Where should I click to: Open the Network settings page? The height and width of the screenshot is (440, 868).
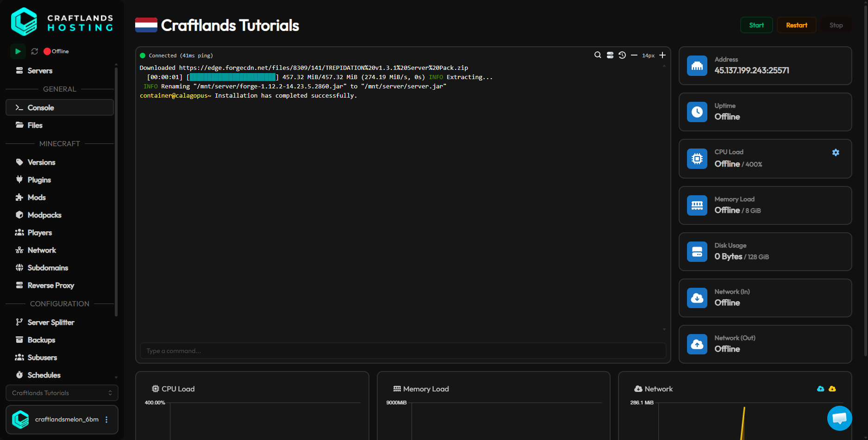coord(60,250)
